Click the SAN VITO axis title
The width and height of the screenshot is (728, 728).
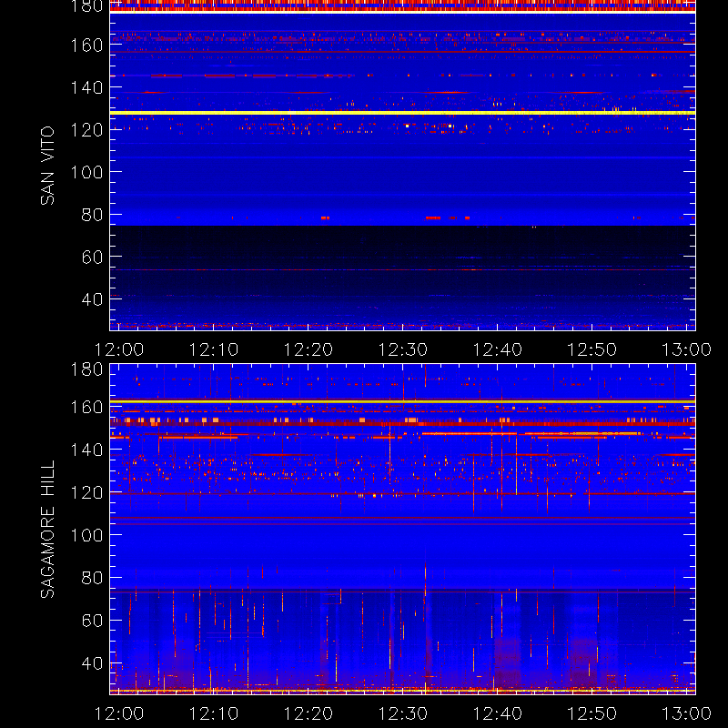click(x=47, y=166)
